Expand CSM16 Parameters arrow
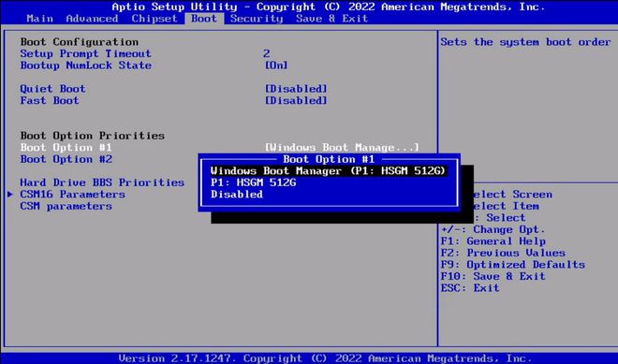The image size is (618, 364). tap(10, 195)
